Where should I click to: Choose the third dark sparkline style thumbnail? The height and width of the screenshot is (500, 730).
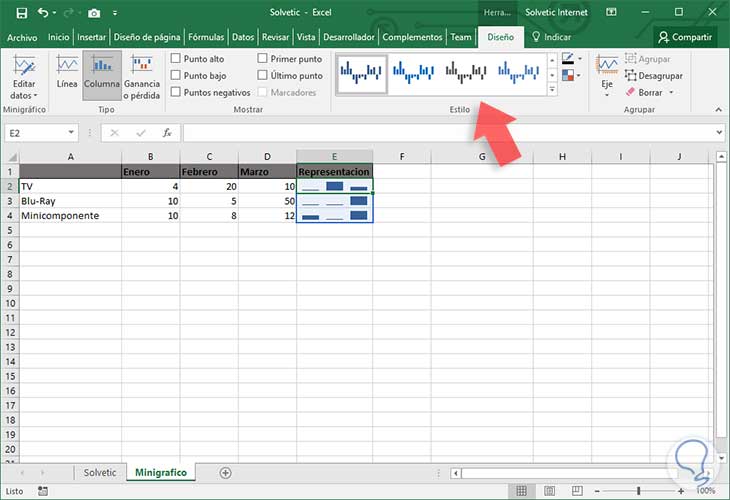point(466,73)
